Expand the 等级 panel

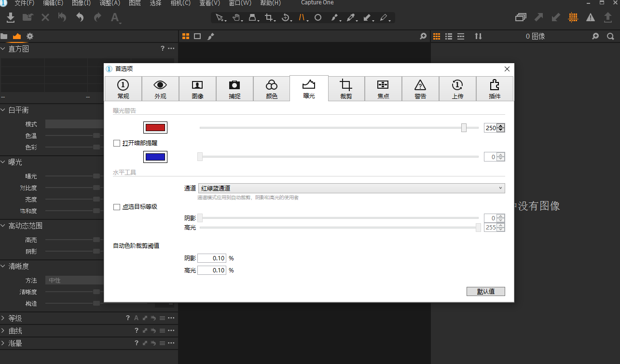(x=3, y=318)
